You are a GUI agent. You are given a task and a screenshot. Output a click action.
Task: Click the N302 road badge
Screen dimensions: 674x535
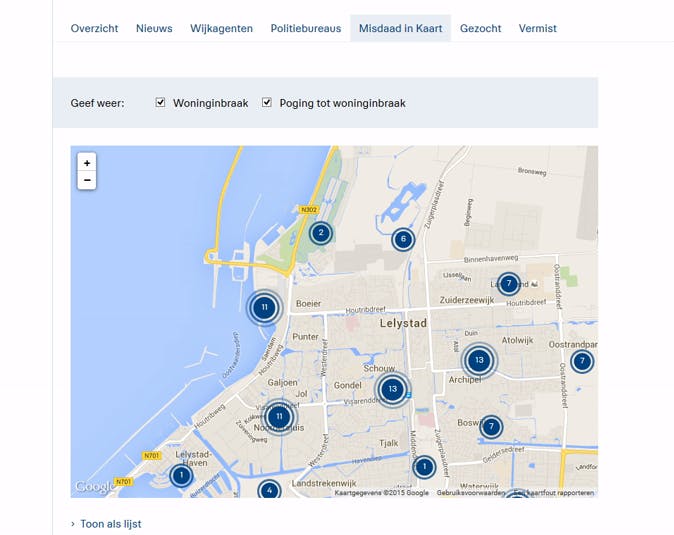point(309,210)
